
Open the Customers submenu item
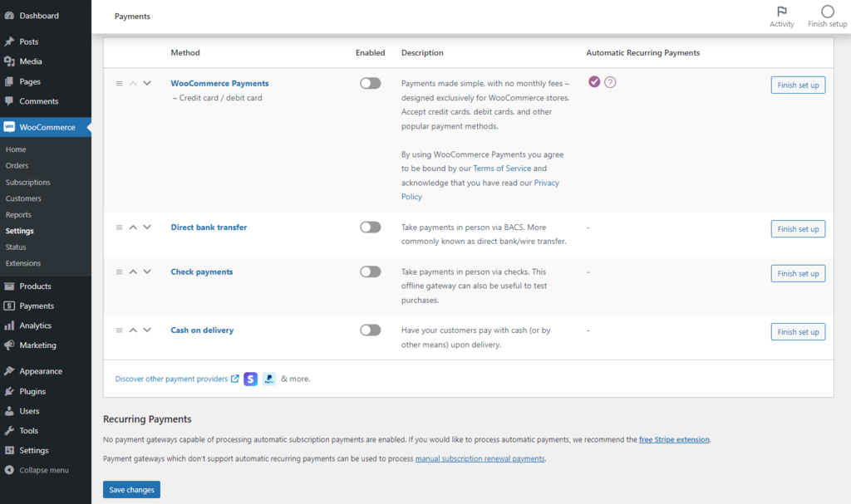click(23, 198)
